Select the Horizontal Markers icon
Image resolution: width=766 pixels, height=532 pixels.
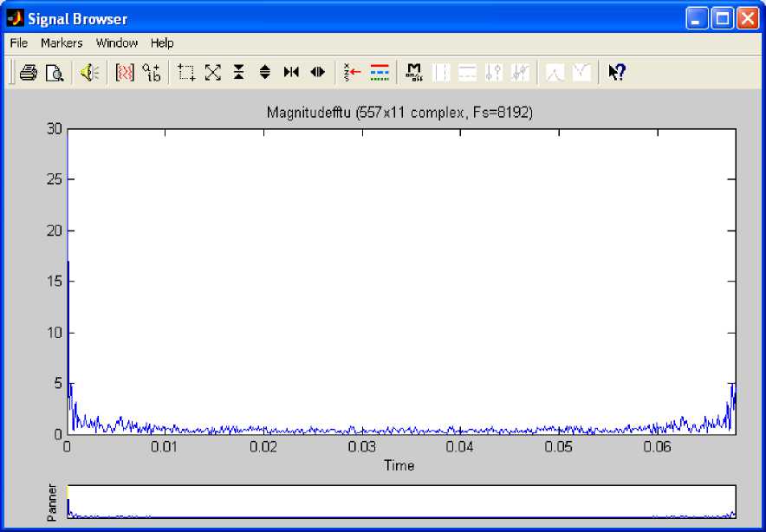[x=468, y=73]
